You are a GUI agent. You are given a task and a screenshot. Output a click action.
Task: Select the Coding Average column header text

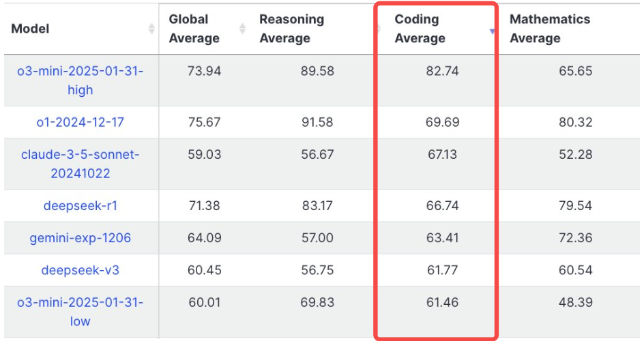(x=420, y=29)
